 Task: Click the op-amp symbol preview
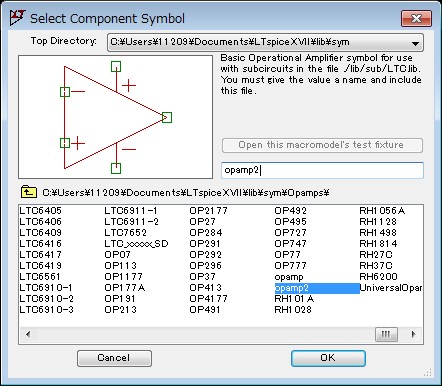115,117
